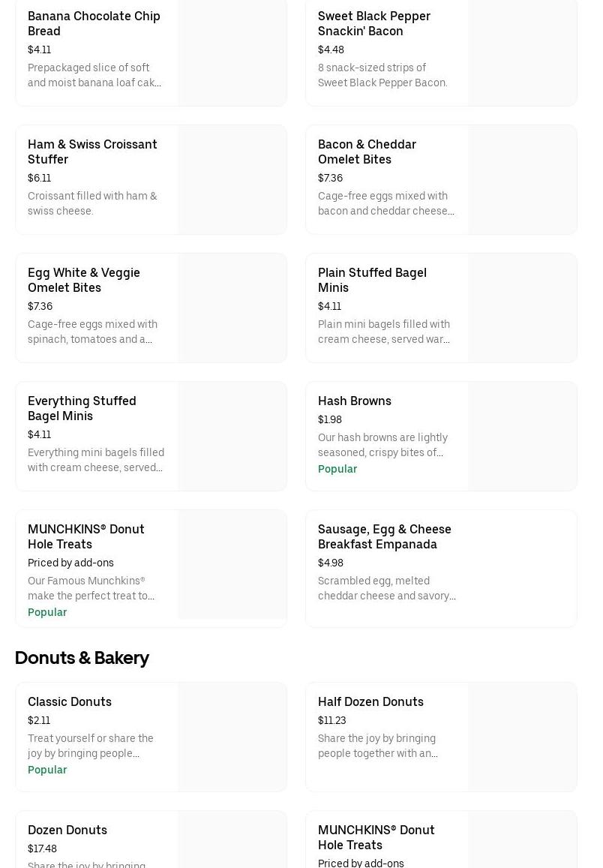Choose Everything Stuffed Bagel Minis
Viewport: 603px width, 868px height.
click(x=82, y=408)
